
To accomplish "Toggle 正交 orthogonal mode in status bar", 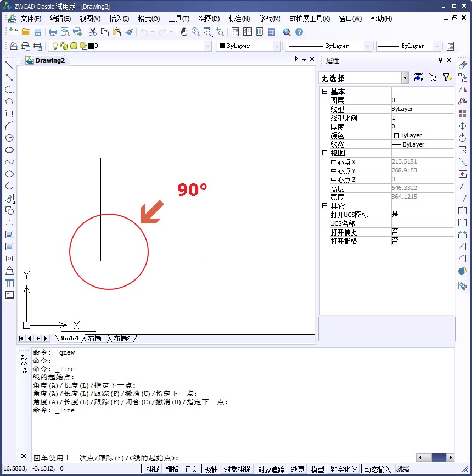I will (191, 469).
